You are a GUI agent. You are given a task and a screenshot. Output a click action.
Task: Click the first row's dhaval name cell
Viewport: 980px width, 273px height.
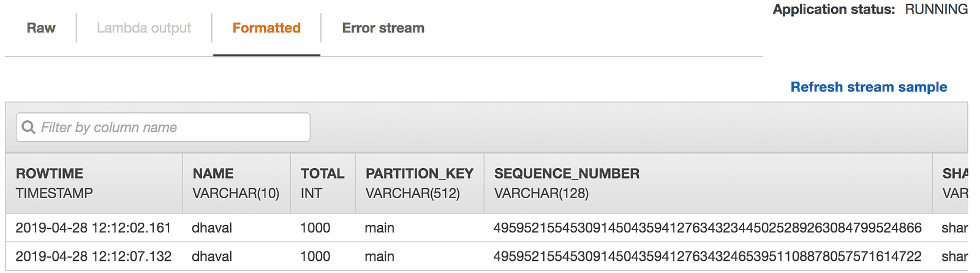coord(212,228)
